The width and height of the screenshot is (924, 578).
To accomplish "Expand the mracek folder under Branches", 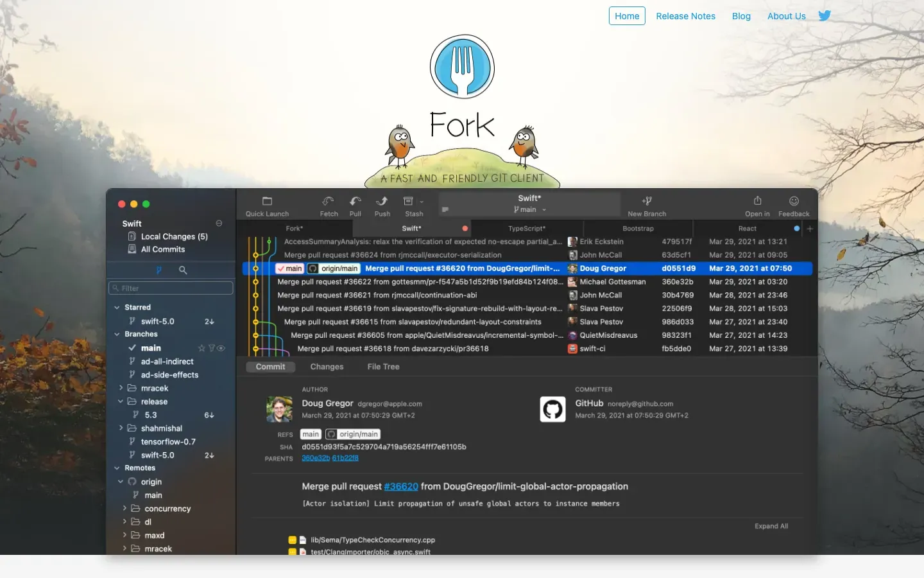I will pos(121,388).
